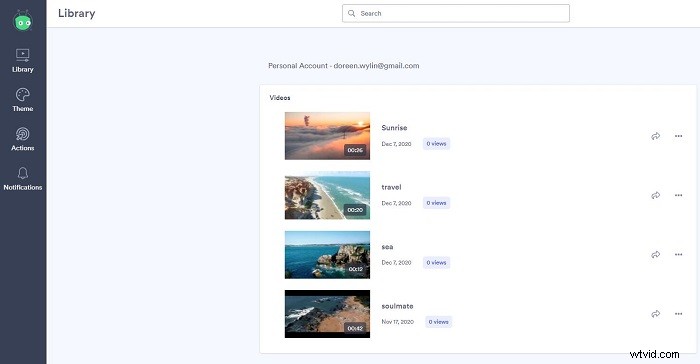The image size is (700, 364).
Task: Click the soulmate video title
Action: [397, 306]
